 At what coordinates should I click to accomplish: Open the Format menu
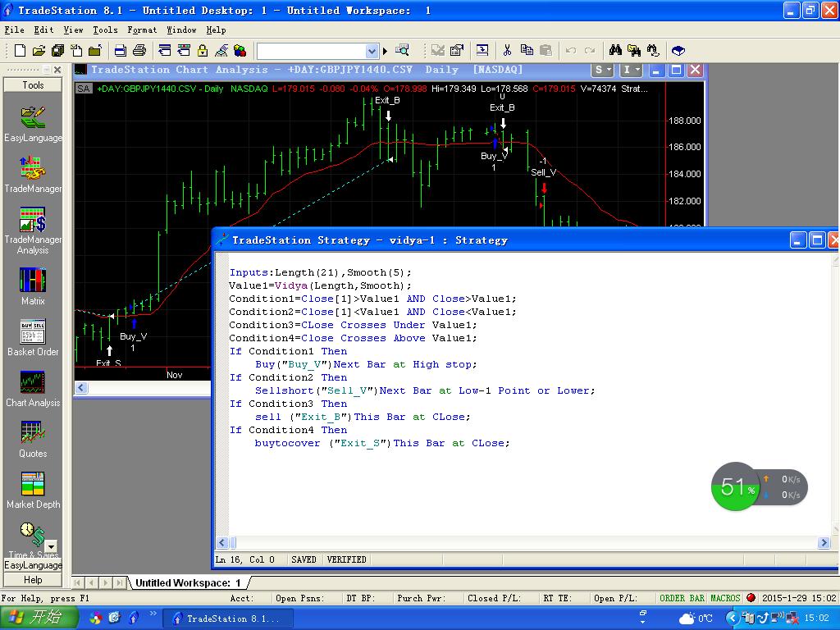pyautogui.click(x=142, y=30)
